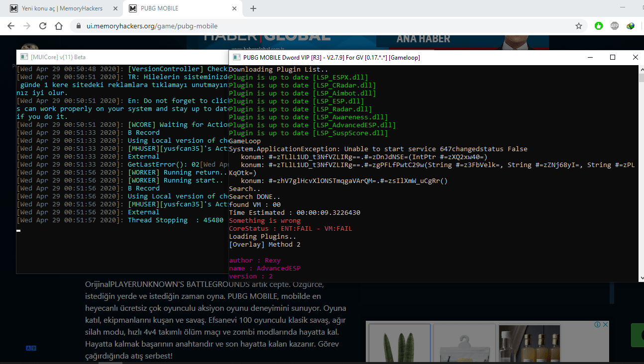Screen dimensions: 644x364
Task: Click the red 'Something is wrong' line
Action: (x=265, y=220)
